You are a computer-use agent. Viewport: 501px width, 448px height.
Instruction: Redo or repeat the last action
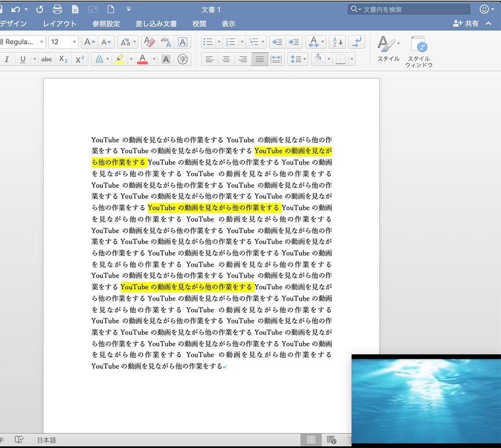point(40,10)
